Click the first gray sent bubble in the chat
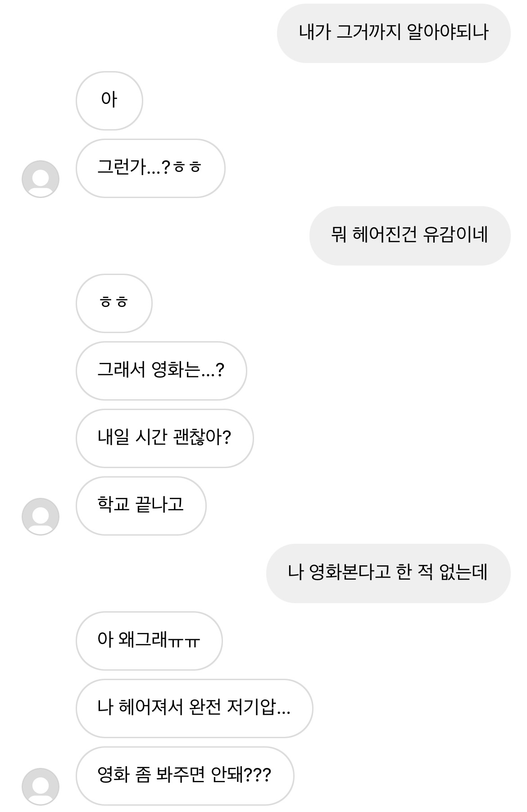 tap(393, 33)
